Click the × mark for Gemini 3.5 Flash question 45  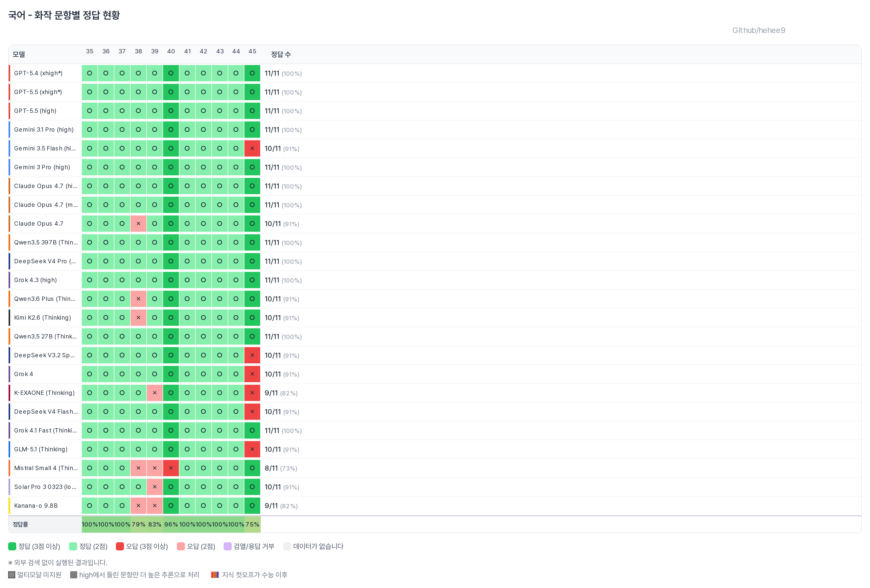[252, 149]
